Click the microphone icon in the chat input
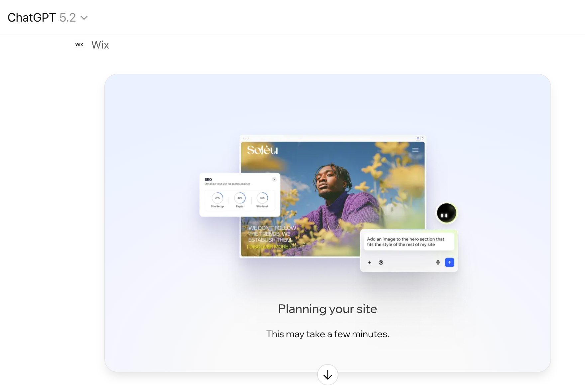 pyautogui.click(x=438, y=262)
